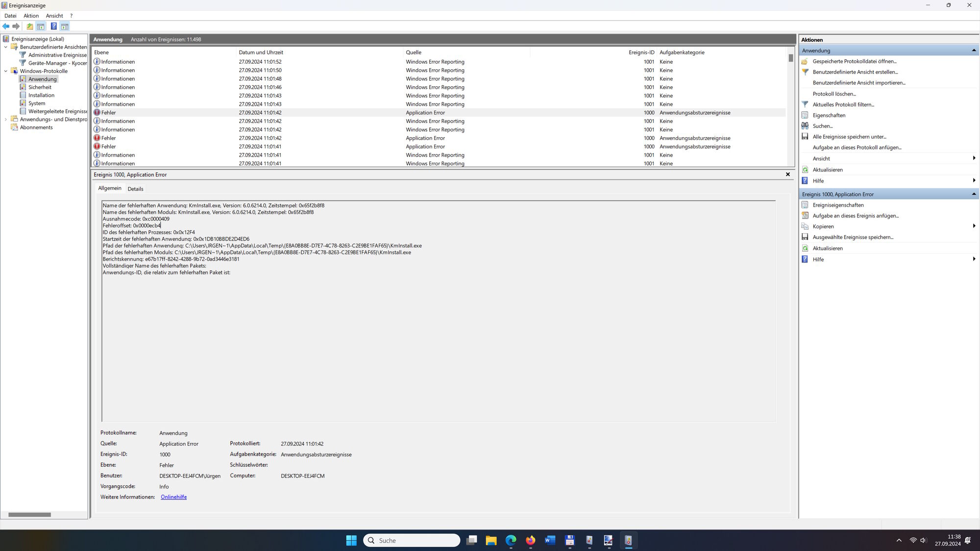Viewport: 980px width, 551px height.
Task: Open Gespeicherte Protokolldatei öffnen action
Action: [x=854, y=61]
